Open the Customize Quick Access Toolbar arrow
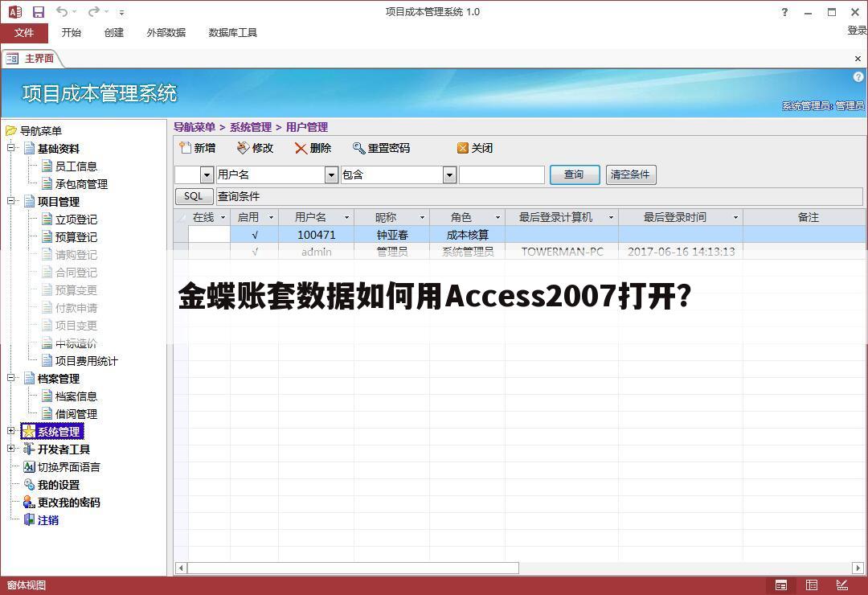This screenshot has width=868, height=595. tap(122, 12)
